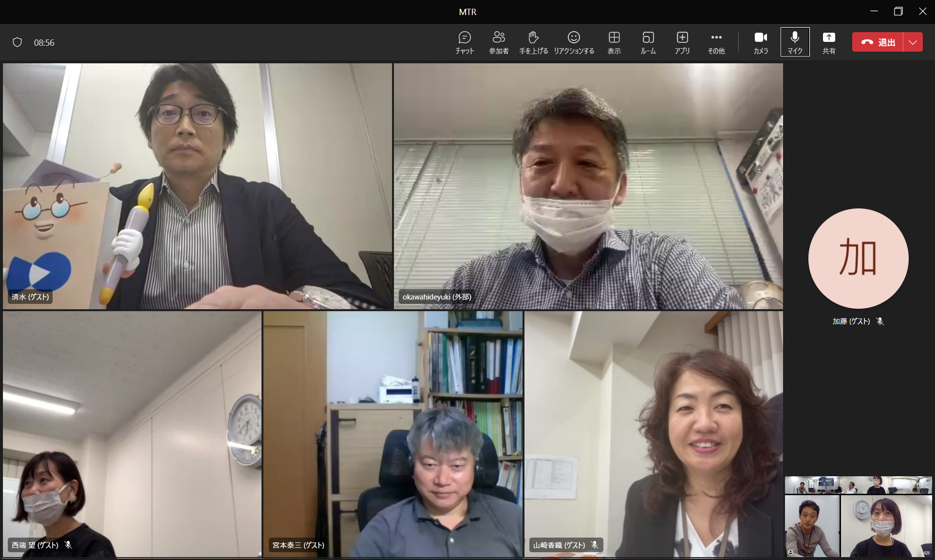Click okawahideyuki (外部) name label
Screen dimensions: 935x560
tap(437, 297)
